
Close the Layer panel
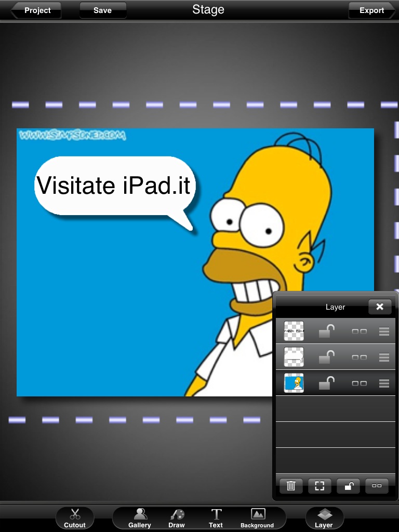point(380,307)
